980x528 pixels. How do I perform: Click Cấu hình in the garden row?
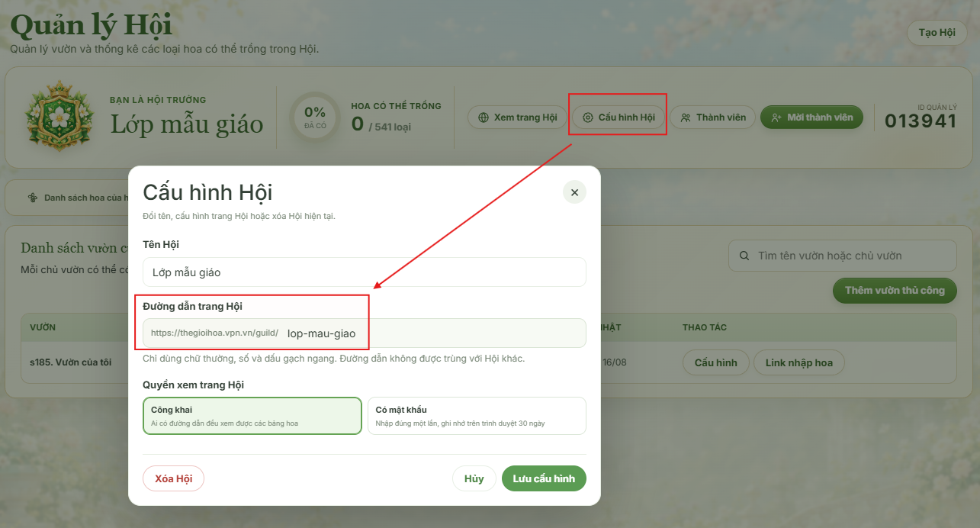click(x=715, y=362)
